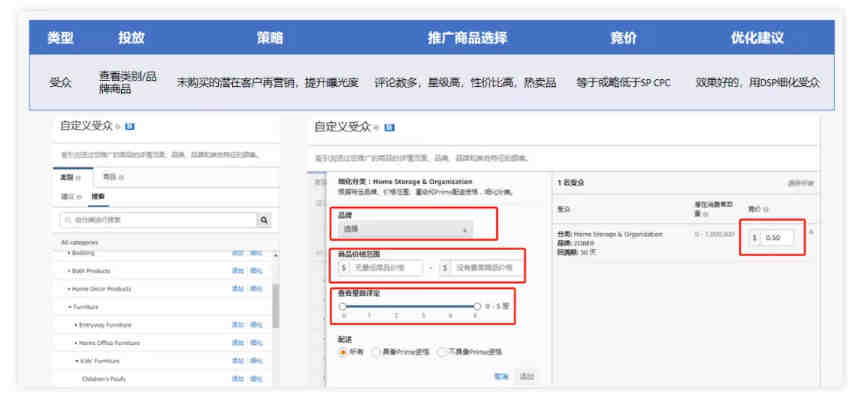Select the 具备Prime资格 radio button
This screenshot has width=855, height=397.
pyautogui.click(x=376, y=352)
